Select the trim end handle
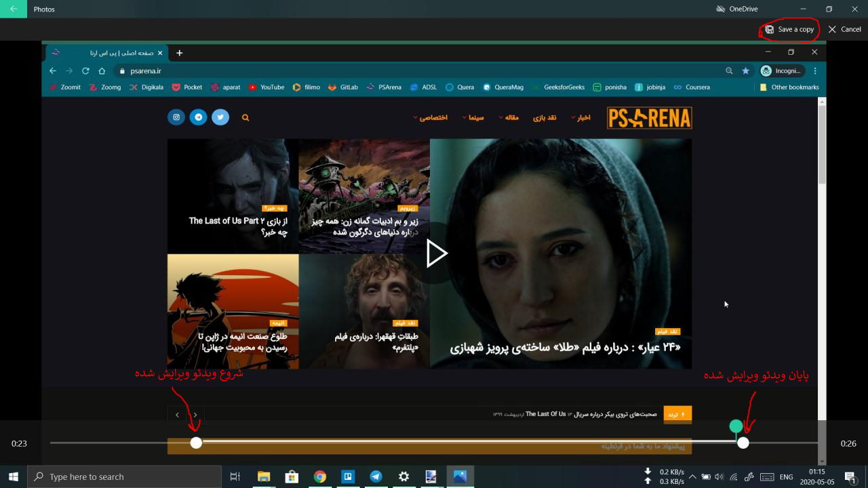 tap(743, 443)
